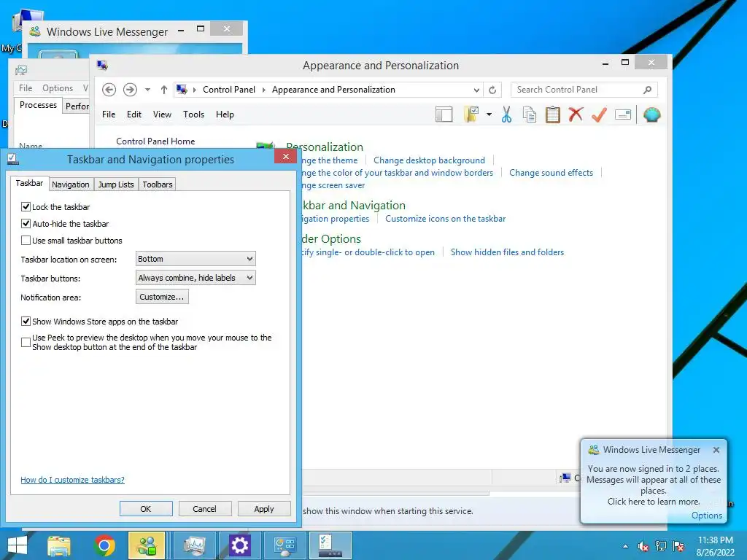Click the folder options toolbar icon

click(x=471, y=114)
